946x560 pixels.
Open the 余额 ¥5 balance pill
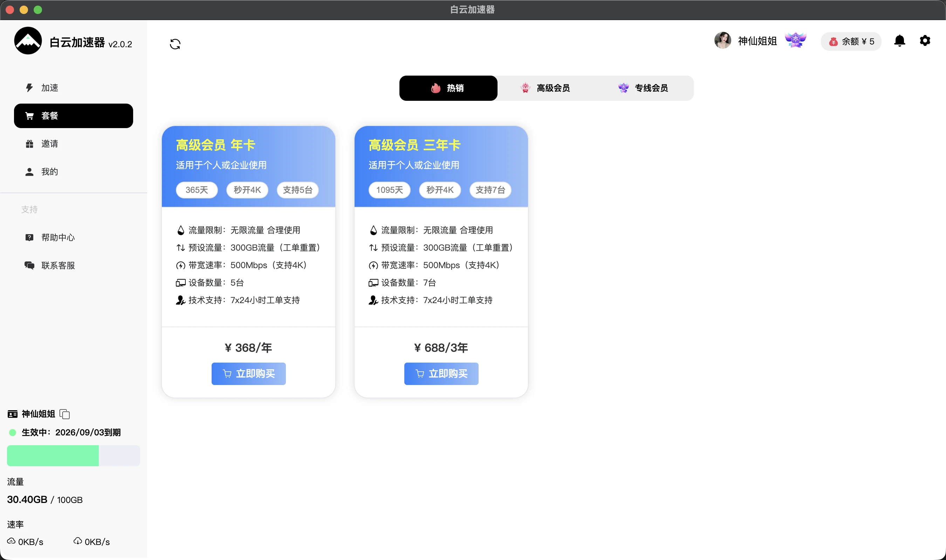(851, 42)
